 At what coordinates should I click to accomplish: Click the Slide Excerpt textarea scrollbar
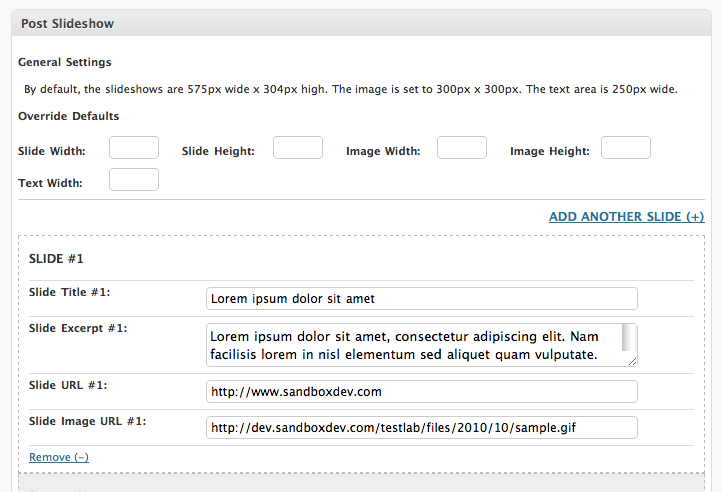(629, 338)
